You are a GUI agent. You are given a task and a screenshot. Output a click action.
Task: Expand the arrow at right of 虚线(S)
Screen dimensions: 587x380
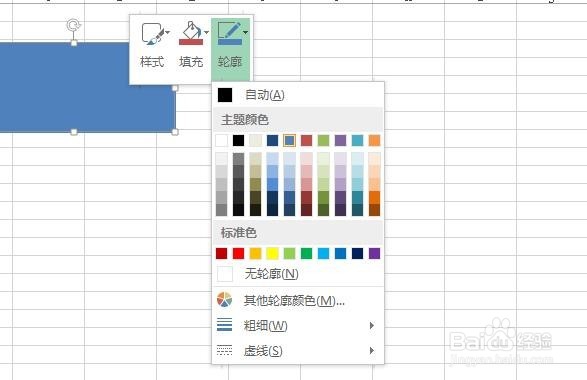coord(371,350)
